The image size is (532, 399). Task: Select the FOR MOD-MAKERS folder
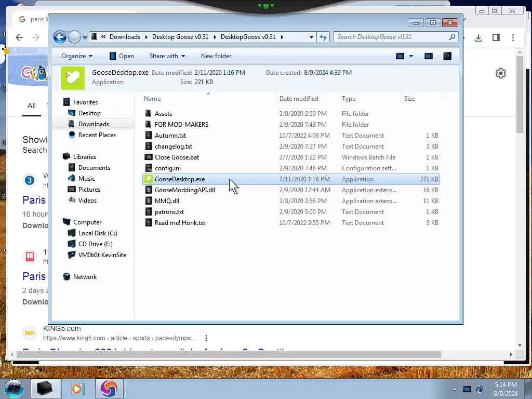point(181,125)
